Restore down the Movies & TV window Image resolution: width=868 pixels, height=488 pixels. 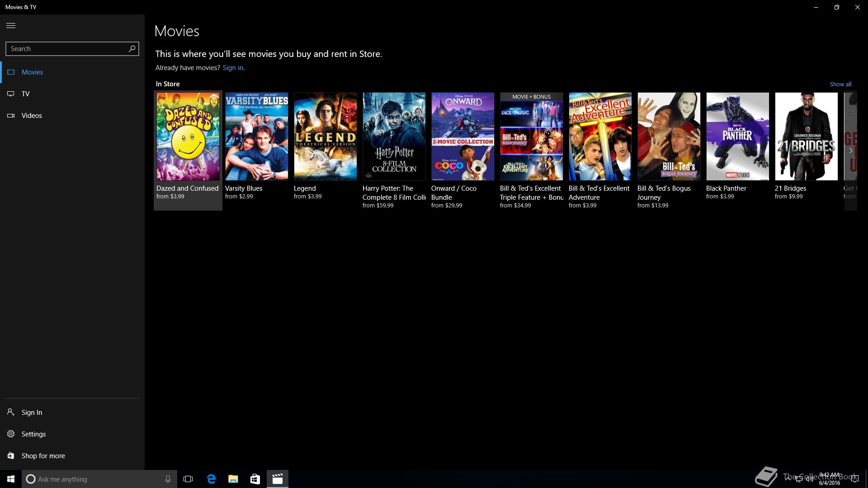point(837,7)
